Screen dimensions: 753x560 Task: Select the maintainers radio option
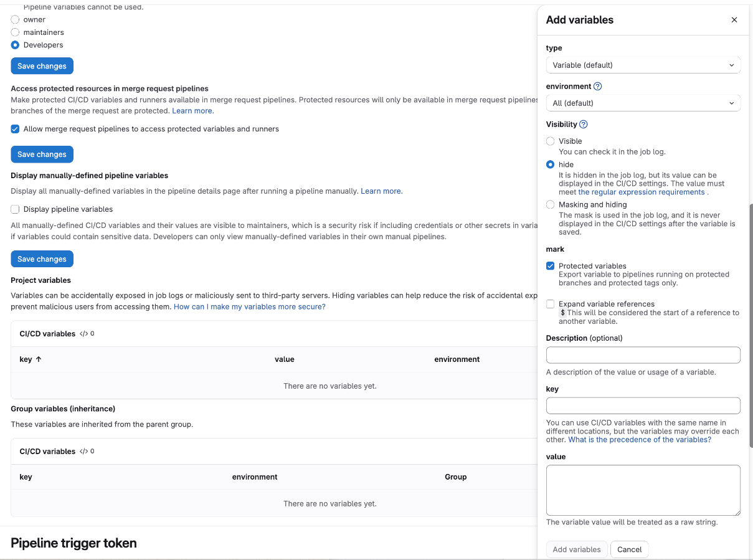click(x=15, y=32)
